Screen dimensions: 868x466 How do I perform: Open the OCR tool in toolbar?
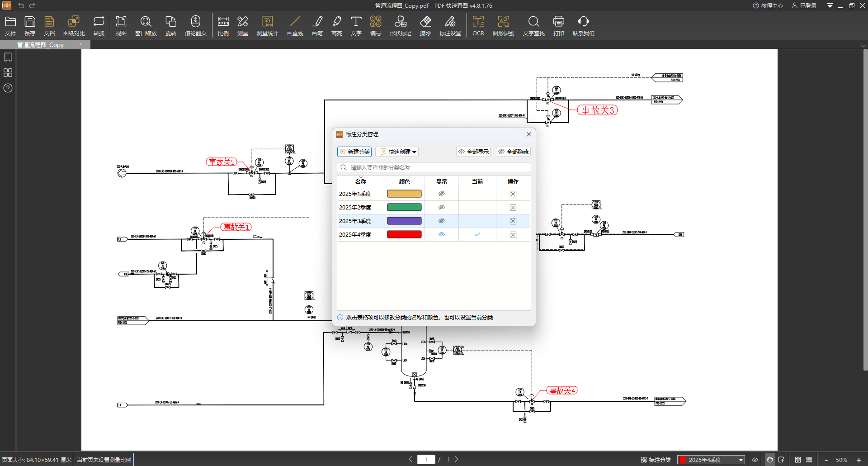click(x=478, y=26)
